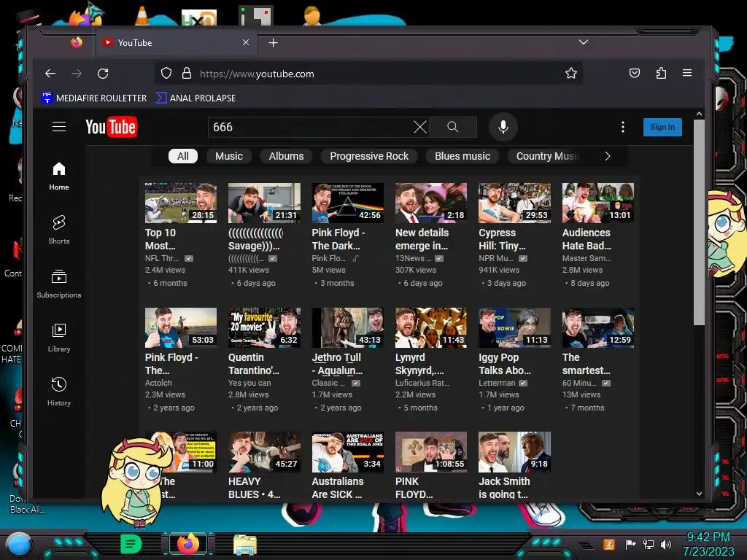Open Australians Are SICK video thumbnail
The image size is (747, 560).
[x=347, y=452]
